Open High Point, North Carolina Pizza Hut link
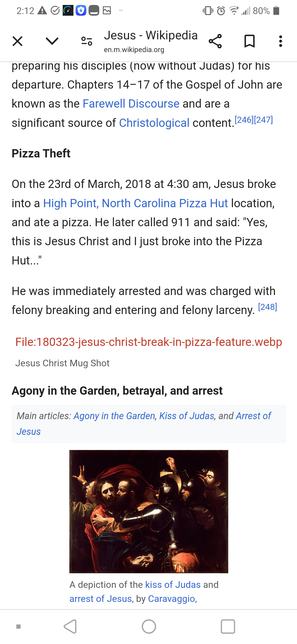Screen dimensions: 297x644 click(135, 203)
